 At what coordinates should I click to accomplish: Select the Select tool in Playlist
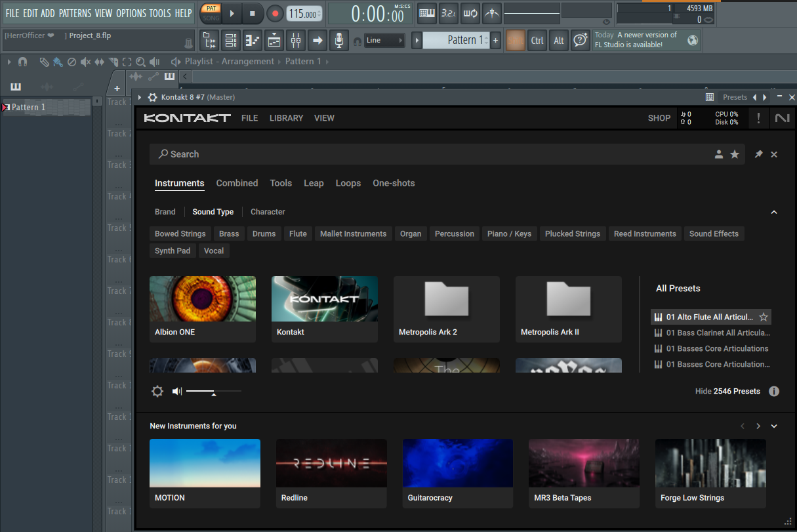(x=127, y=62)
